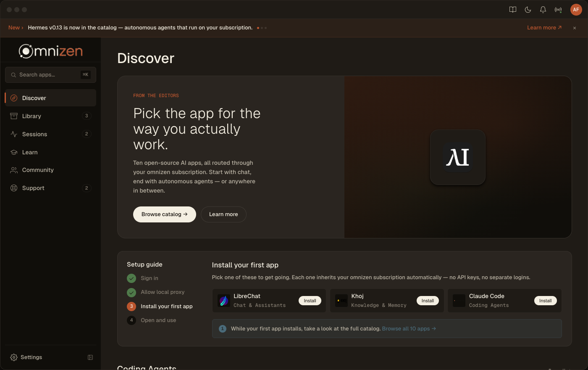Click the Support lifebuoy icon
This screenshot has height=370, width=588.
click(x=14, y=188)
